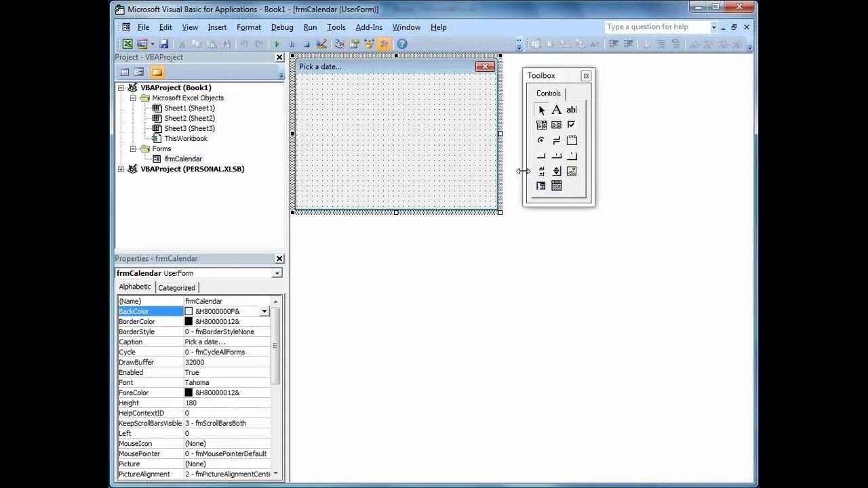Click the Break pause icon
The image size is (868, 488).
click(x=292, y=44)
